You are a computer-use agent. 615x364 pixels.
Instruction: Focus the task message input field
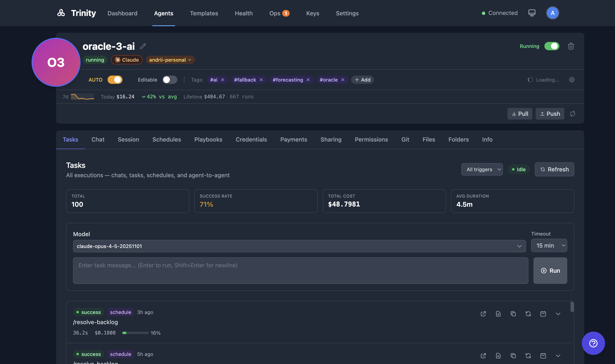[300, 271]
